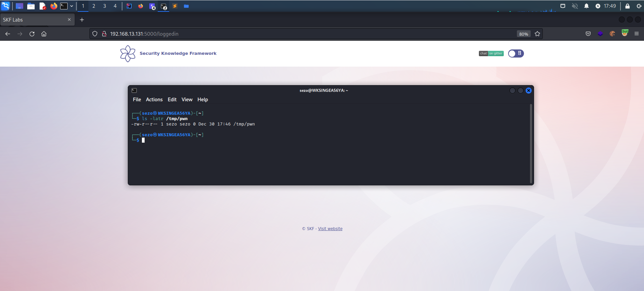Open the cookie editor extension
644x291 pixels.
tap(612, 34)
